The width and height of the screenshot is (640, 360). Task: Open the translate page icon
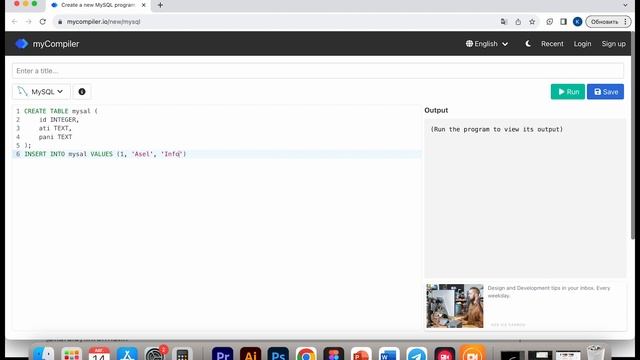[x=504, y=22]
